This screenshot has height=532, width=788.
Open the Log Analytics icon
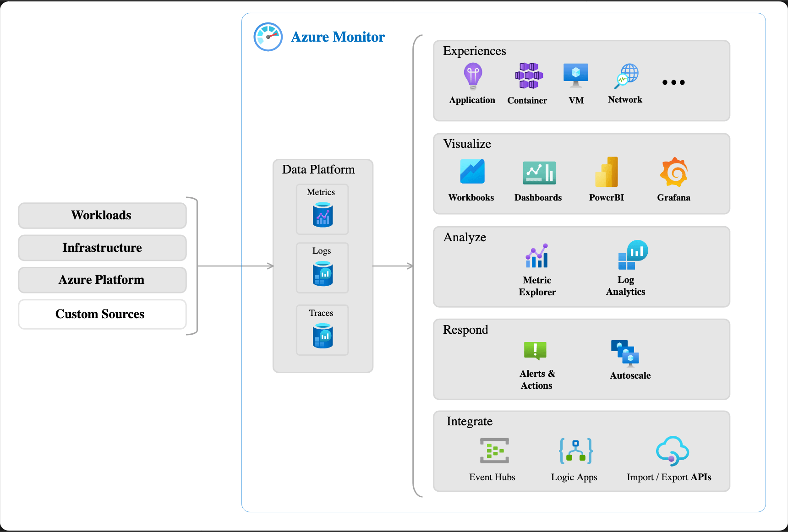click(x=633, y=255)
